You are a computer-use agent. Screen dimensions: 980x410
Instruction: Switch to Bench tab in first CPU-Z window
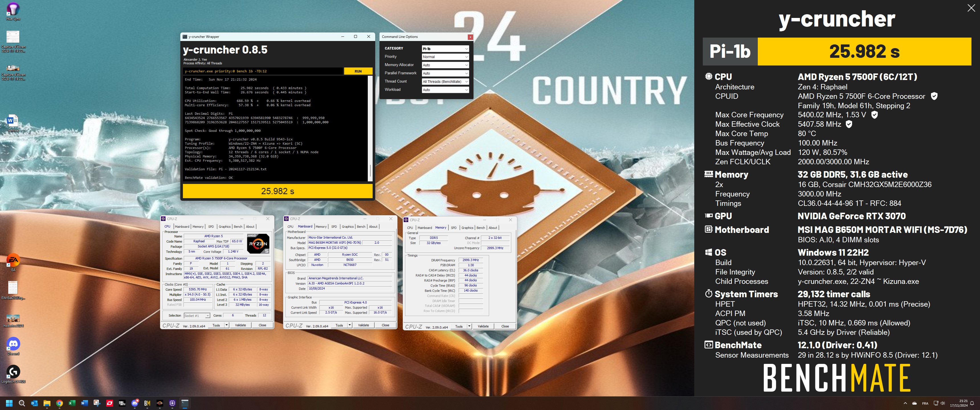coord(238,227)
